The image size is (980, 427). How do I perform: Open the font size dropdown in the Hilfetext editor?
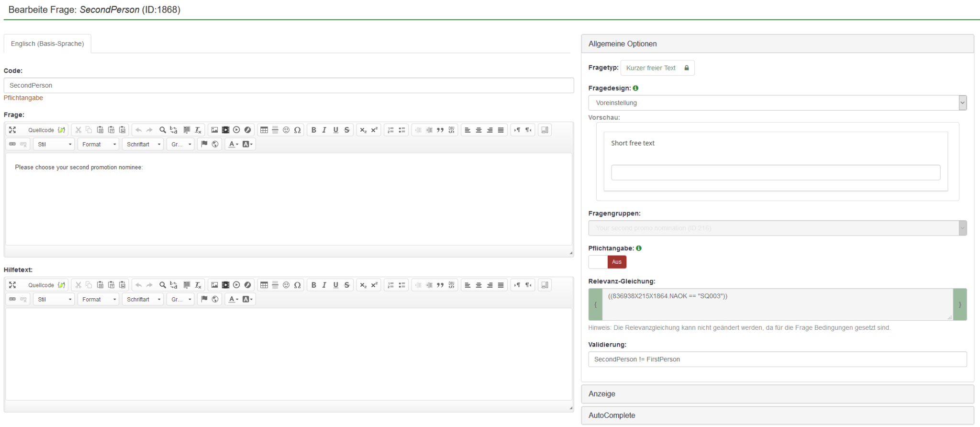(x=181, y=299)
